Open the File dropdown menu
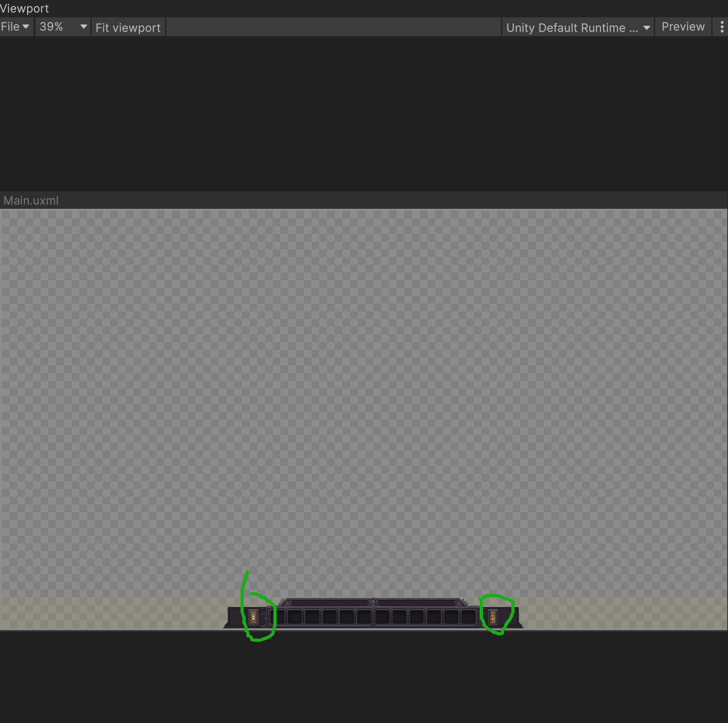This screenshot has width=728, height=723. tap(15, 26)
